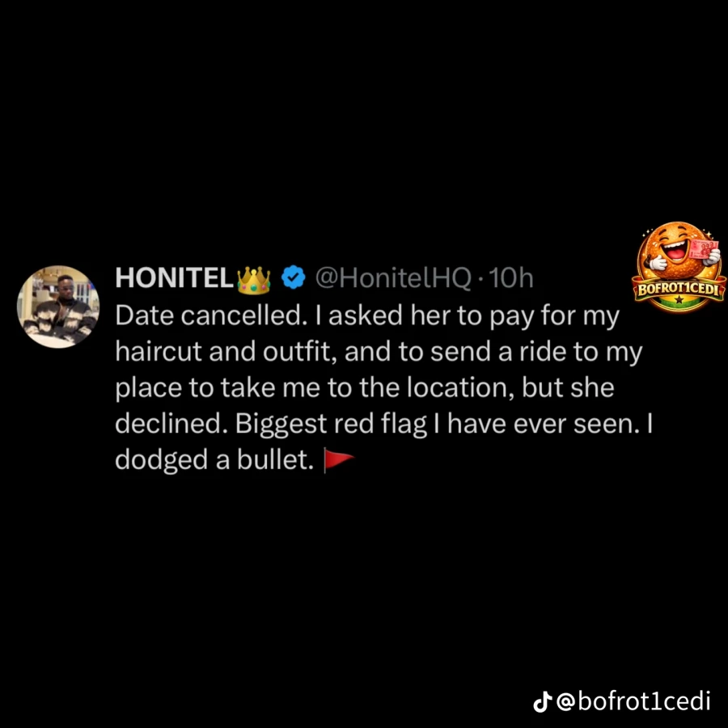
Task: Click the word "haircut" in the post
Action: tap(159, 352)
